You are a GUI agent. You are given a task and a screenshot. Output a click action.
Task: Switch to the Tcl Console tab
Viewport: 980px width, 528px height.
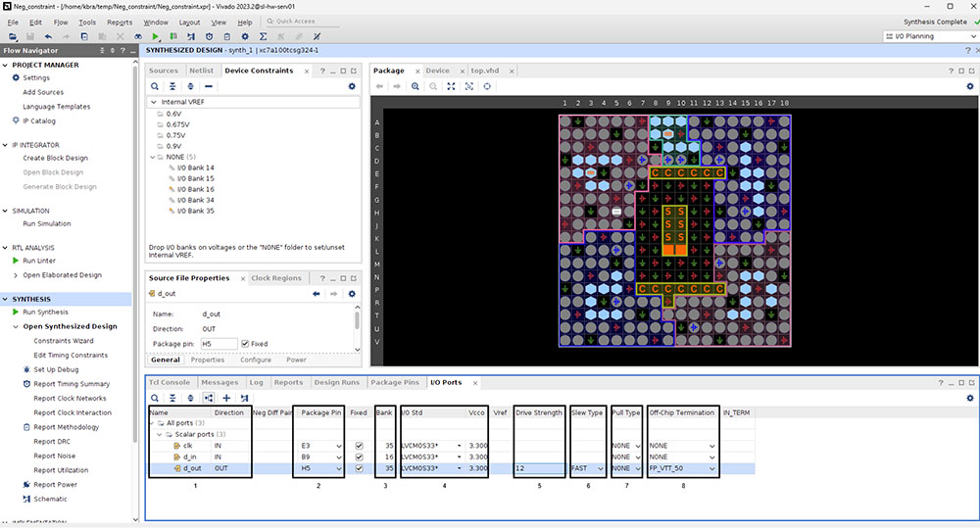[x=170, y=382]
